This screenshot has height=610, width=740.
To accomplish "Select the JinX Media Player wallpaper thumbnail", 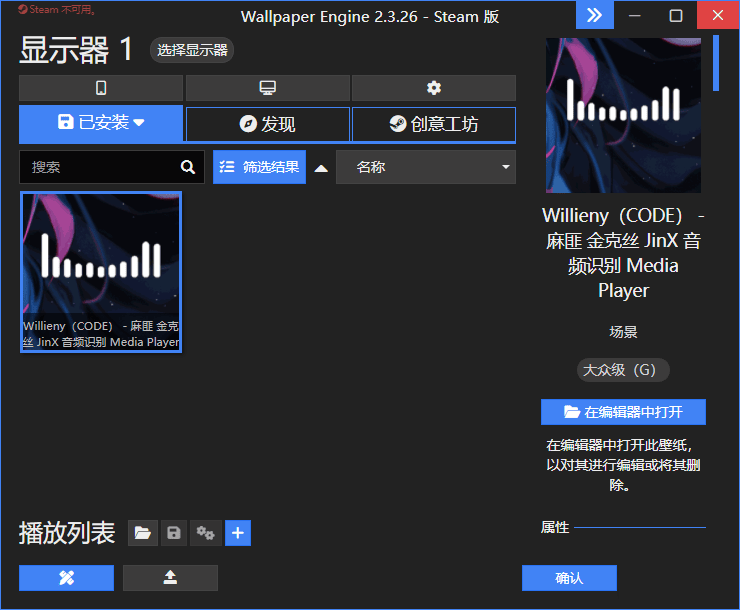I will point(101,271).
